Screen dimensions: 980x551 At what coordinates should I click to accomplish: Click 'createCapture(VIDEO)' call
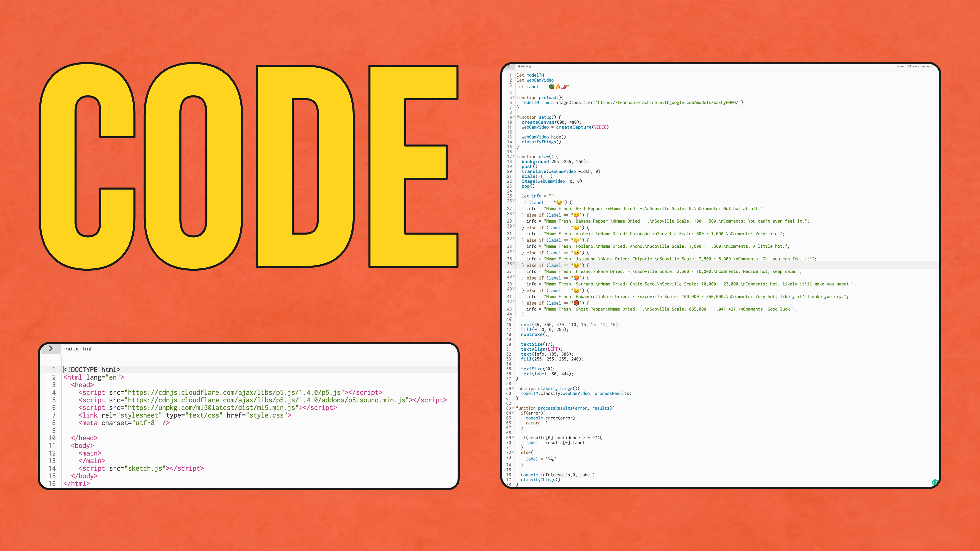582,127
